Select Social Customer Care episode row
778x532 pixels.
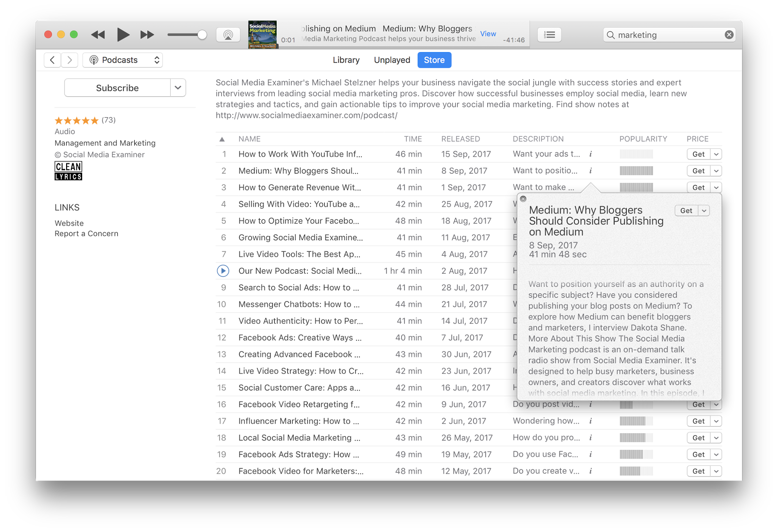pos(367,388)
